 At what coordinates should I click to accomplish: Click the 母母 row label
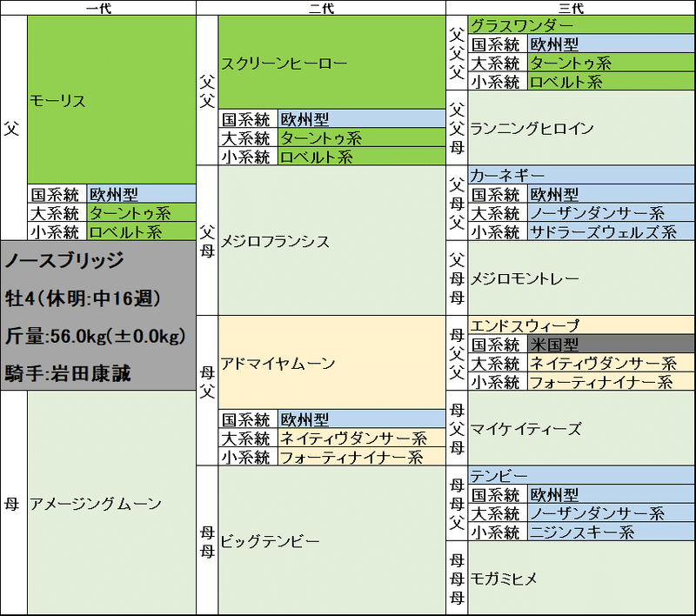[x=207, y=540]
